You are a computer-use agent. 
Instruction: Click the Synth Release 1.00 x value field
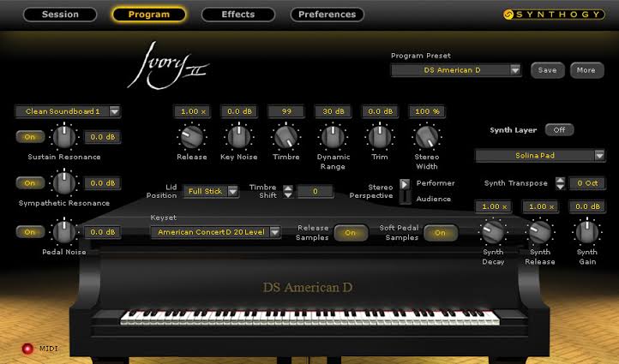[540, 206]
